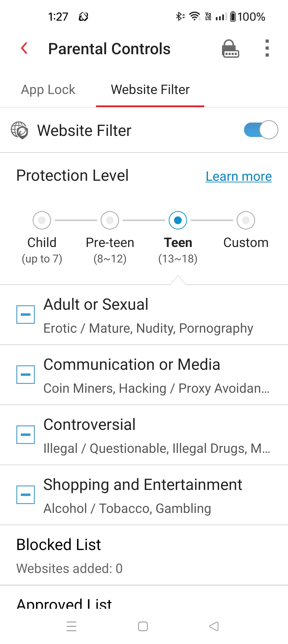Image resolution: width=288 pixels, height=644 pixels.
Task: Toggle the Adult or Sexual checkbox
Action: [x=26, y=315]
